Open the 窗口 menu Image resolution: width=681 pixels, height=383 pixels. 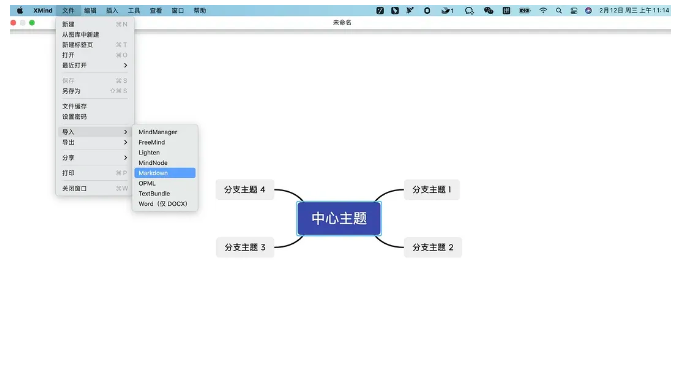tap(178, 10)
